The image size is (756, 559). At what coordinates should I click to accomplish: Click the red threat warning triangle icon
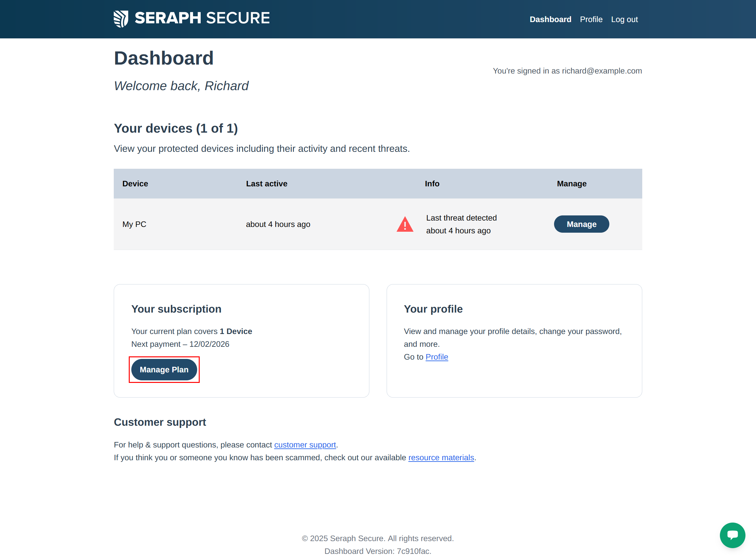coord(405,224)
